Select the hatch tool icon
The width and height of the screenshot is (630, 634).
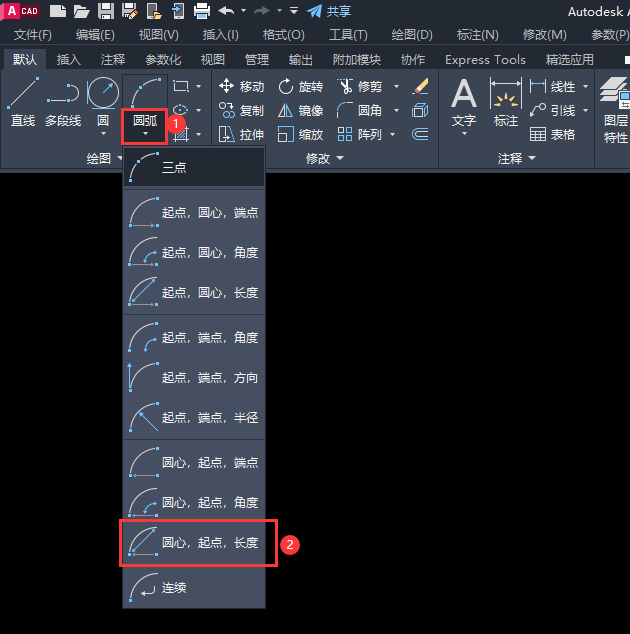(181, 134)
